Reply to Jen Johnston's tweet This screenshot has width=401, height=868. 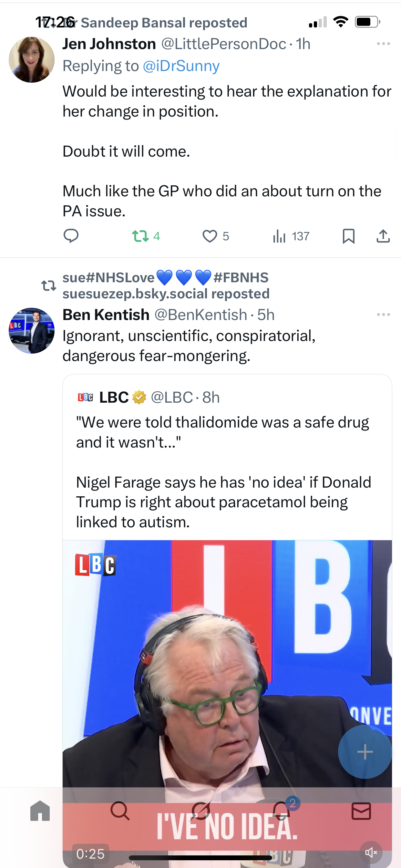71,236
